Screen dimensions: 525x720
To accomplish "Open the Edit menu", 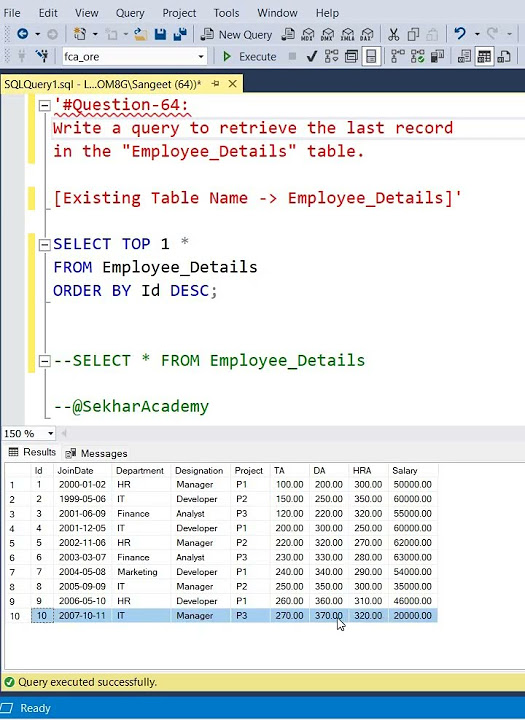I will tap(48, 13).
